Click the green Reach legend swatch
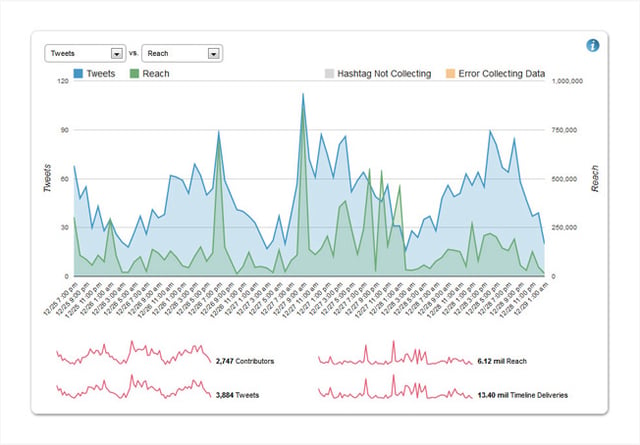Screen dimensions: 640x445 (134, 73)
